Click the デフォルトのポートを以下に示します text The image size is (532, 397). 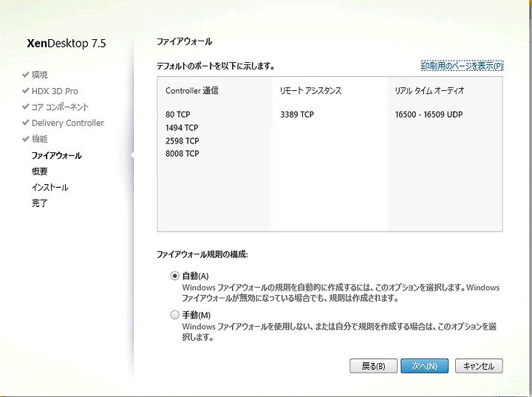(216, 66)
